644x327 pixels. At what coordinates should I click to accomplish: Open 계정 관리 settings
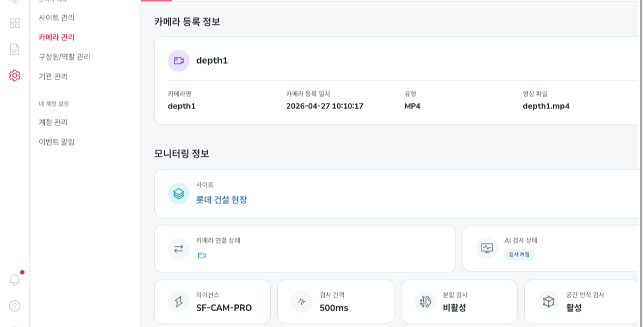pos(53,123)
